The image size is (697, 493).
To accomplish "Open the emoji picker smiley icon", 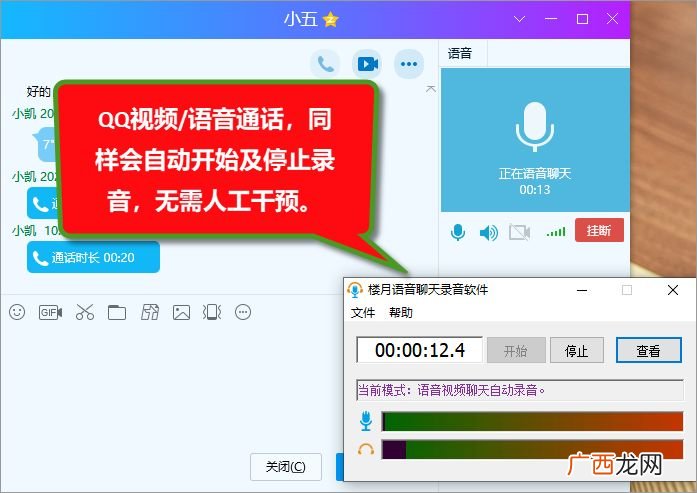I will pyautogui.click(x=17, y=312).
